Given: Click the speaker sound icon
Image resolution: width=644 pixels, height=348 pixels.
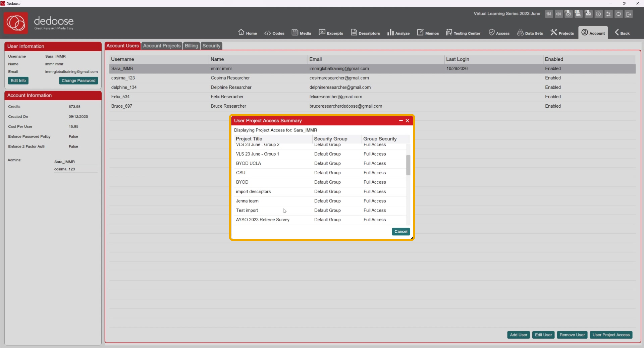Looking at the screenshot, I should [558, 14].
